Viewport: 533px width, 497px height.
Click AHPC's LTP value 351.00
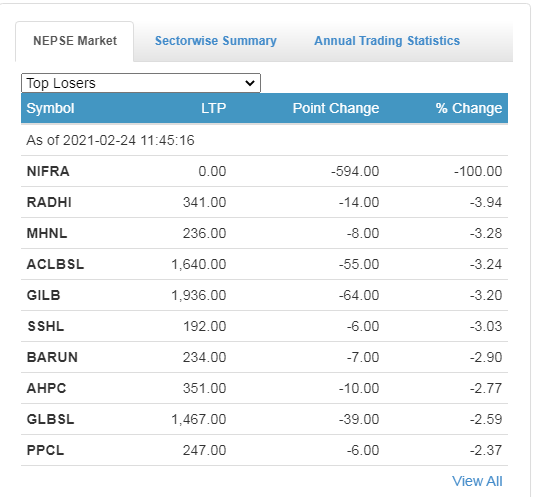click(x=205, y=388)
